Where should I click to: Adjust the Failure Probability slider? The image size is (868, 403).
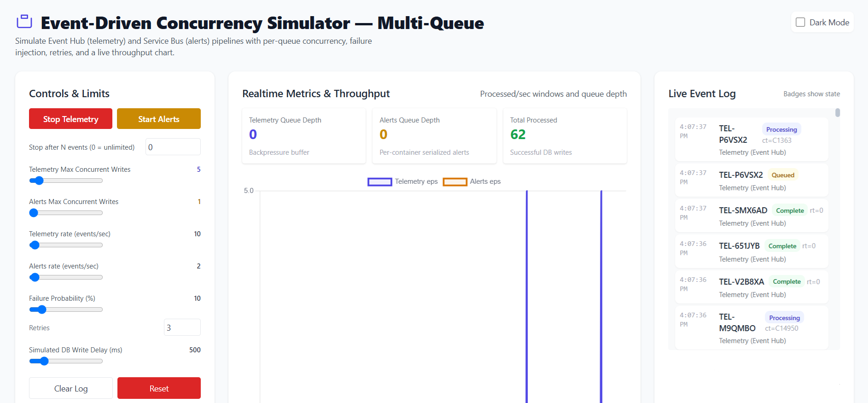[66, 310]
